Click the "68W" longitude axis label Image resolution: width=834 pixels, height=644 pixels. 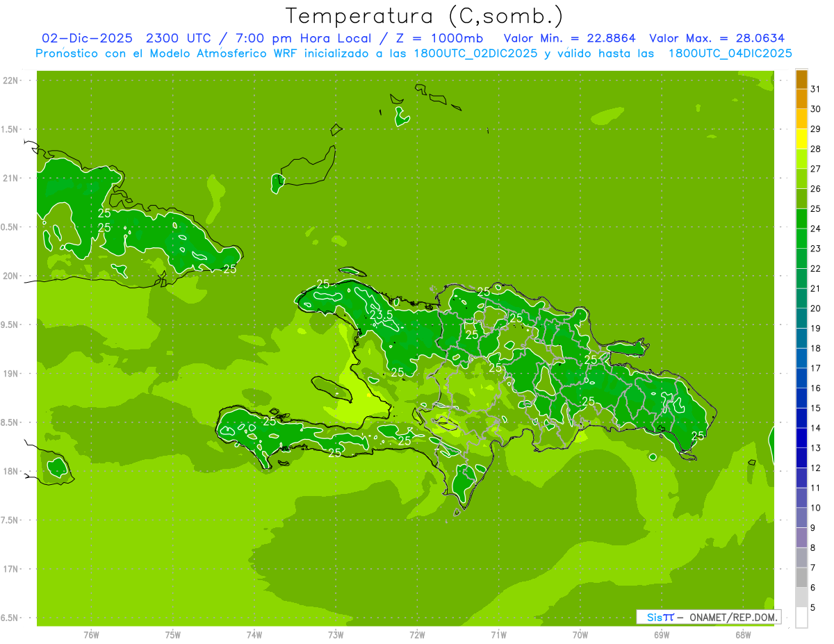point(743,635)
